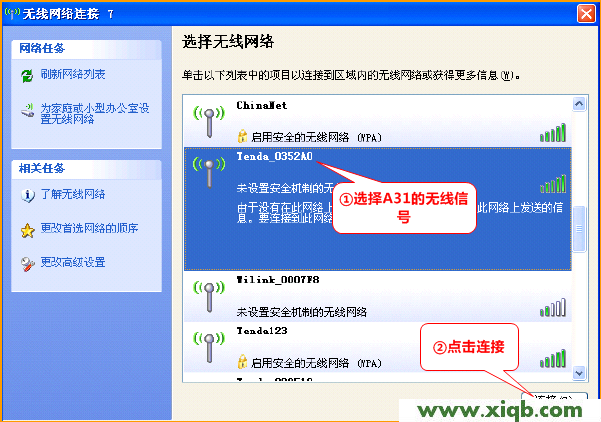601x422 pixels.
Task: Select the Tenda_0352A0 network name
Action: 274,156
